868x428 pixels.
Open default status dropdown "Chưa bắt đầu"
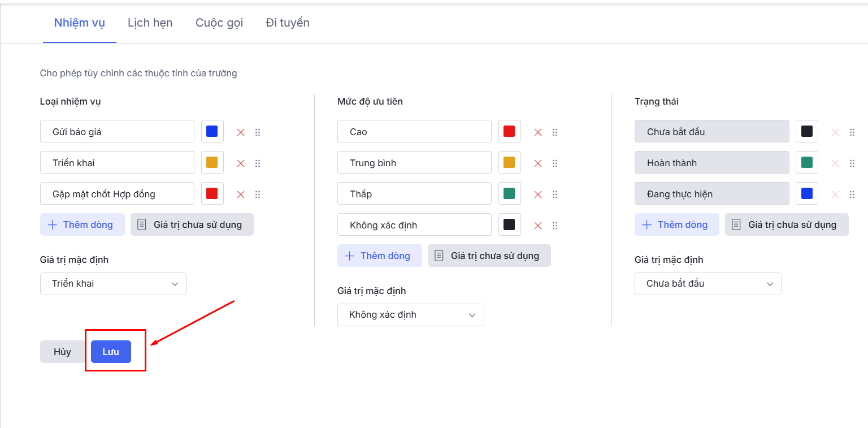coord(708,284)
